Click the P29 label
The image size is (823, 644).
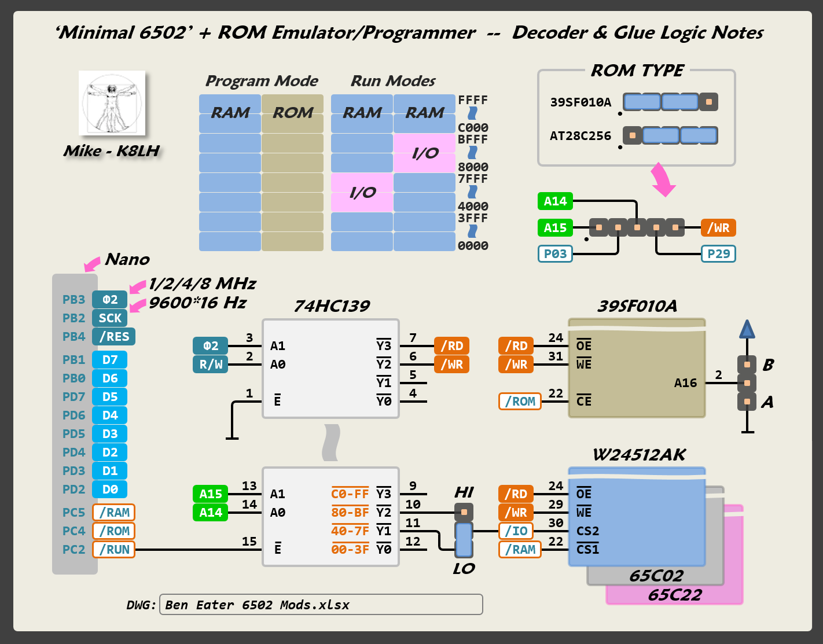click(x=718, y=253)
